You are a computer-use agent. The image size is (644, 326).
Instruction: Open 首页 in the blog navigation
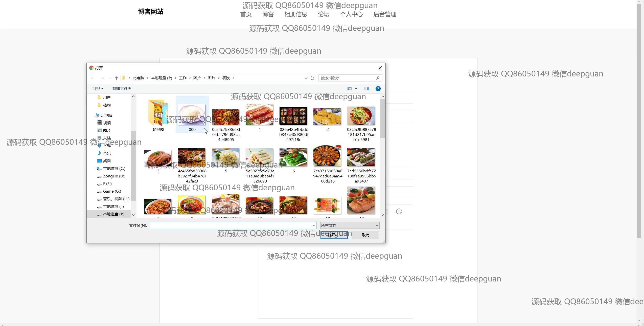point(246,14)
